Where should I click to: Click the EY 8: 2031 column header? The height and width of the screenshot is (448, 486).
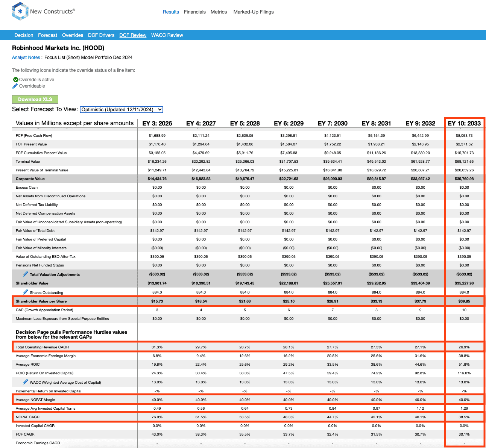point(377,123)
